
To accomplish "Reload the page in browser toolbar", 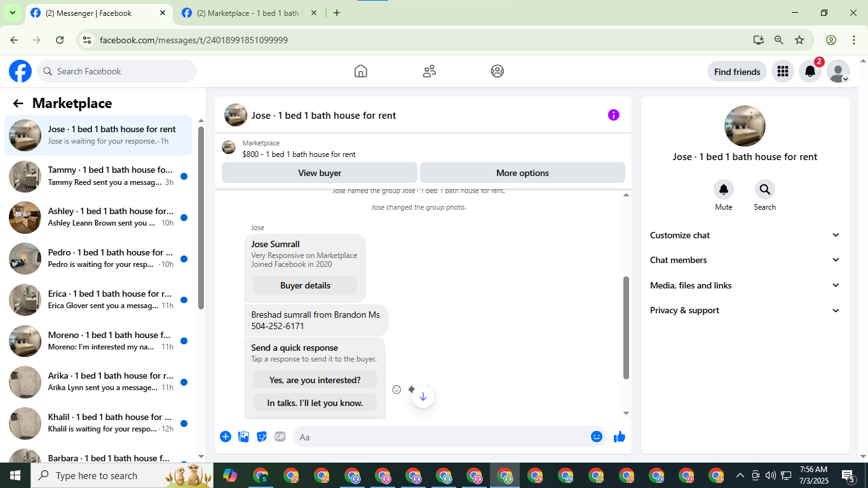I will pos(60,40).
